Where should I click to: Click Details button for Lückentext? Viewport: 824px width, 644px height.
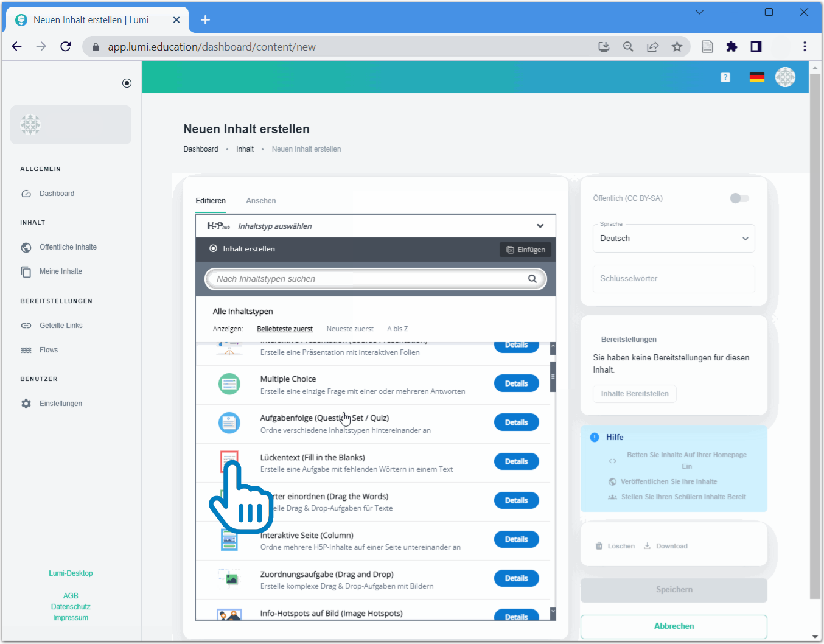[x=516, y=461]
